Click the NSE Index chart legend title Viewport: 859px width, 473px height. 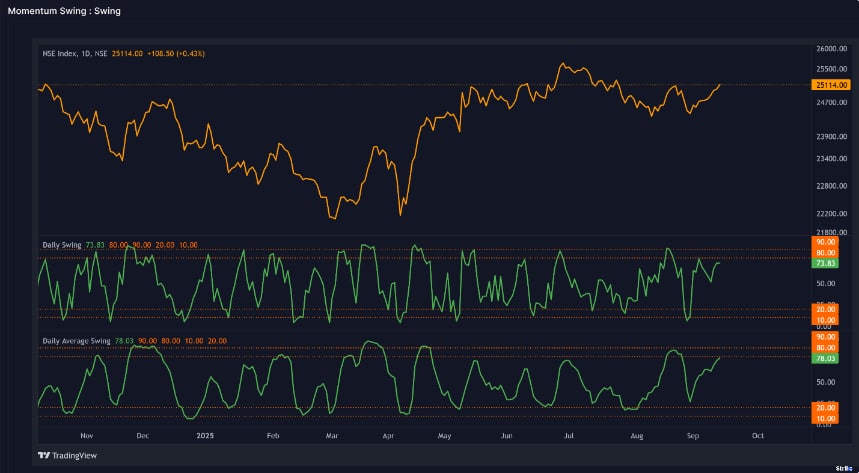75,52
